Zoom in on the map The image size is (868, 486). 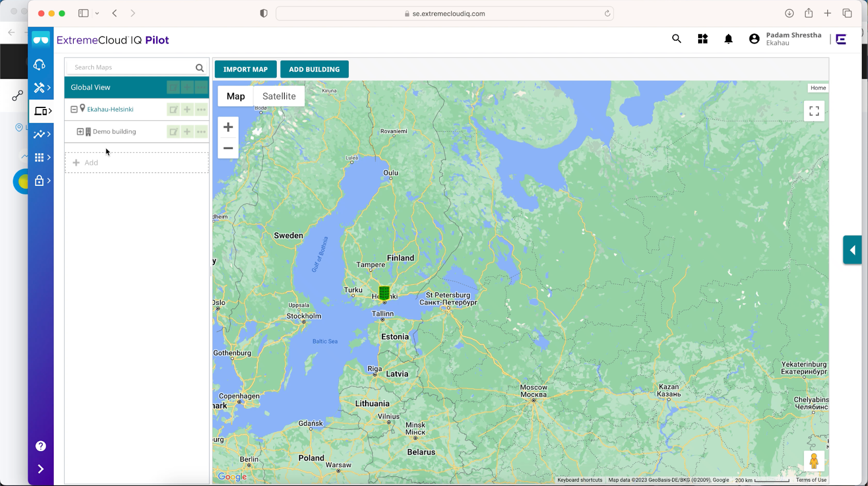[x=228, y=127]
